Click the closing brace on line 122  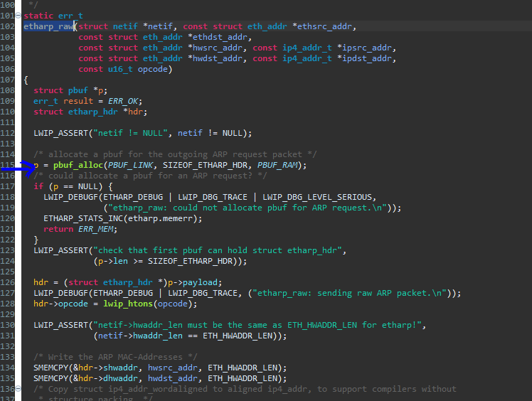pyautogui.click(x=36, y=240)
